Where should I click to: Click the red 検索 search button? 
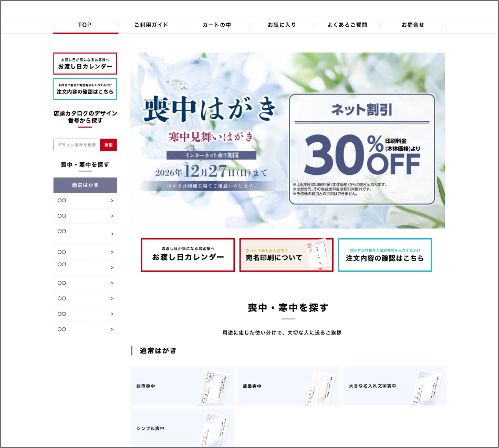coord(109,145)
